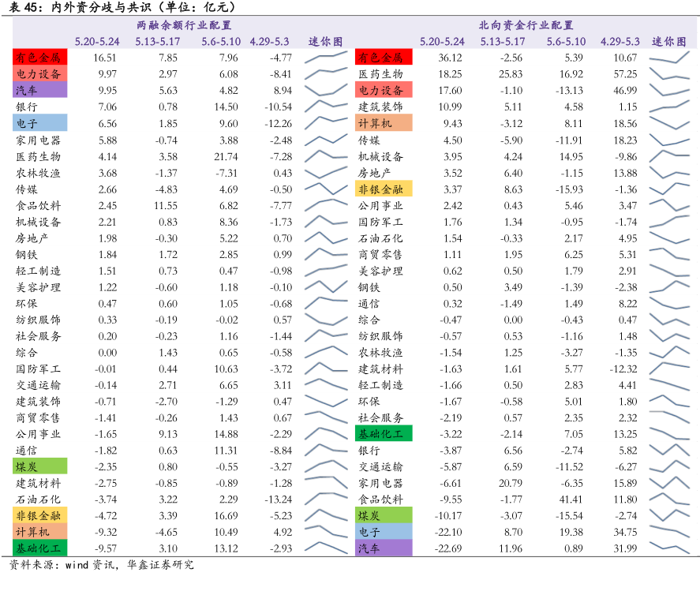Image resolution: width=700 pixels, height=595 pixels.
Task: Select the 迷你图 column header on the far right
Action: click(x=668, y=41)
